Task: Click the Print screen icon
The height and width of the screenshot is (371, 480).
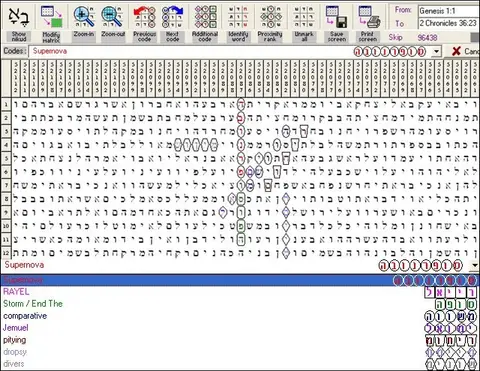Action: (368, 17)
